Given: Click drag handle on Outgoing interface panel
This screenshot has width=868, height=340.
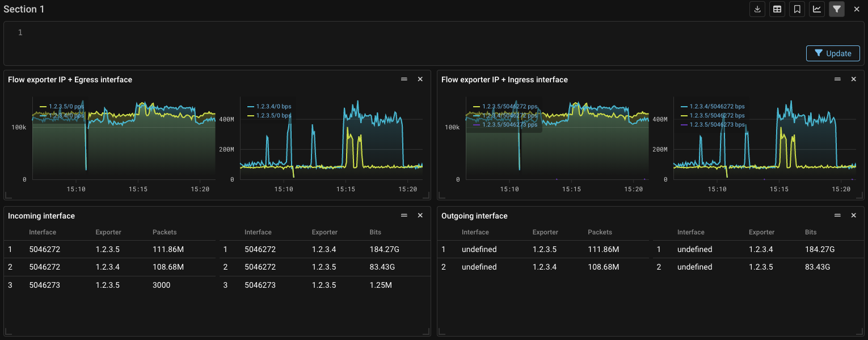Looking at the screenshot, I should (837, 216).
